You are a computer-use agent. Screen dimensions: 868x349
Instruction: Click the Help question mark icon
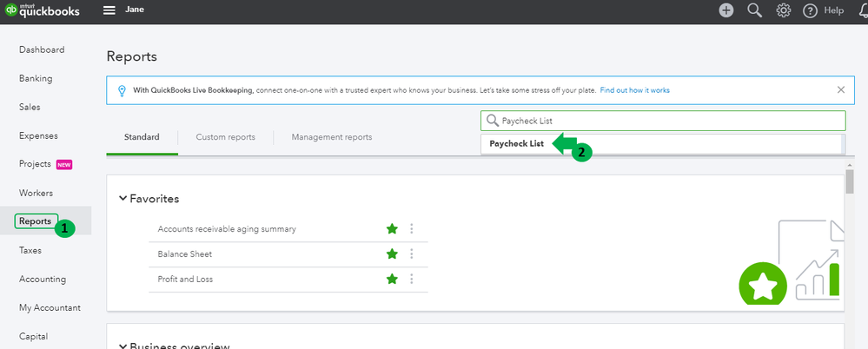(811, 10)
